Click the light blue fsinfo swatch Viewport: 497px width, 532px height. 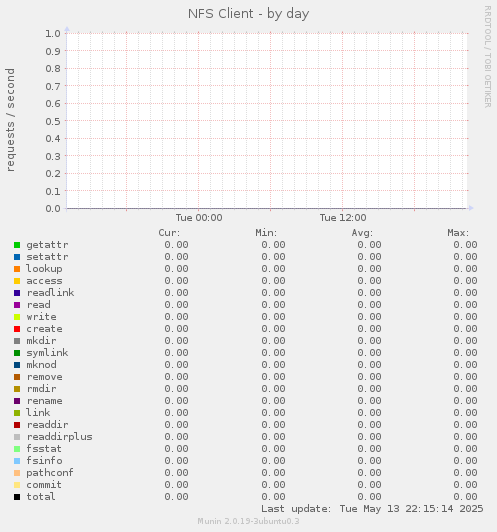click(17, 461)
